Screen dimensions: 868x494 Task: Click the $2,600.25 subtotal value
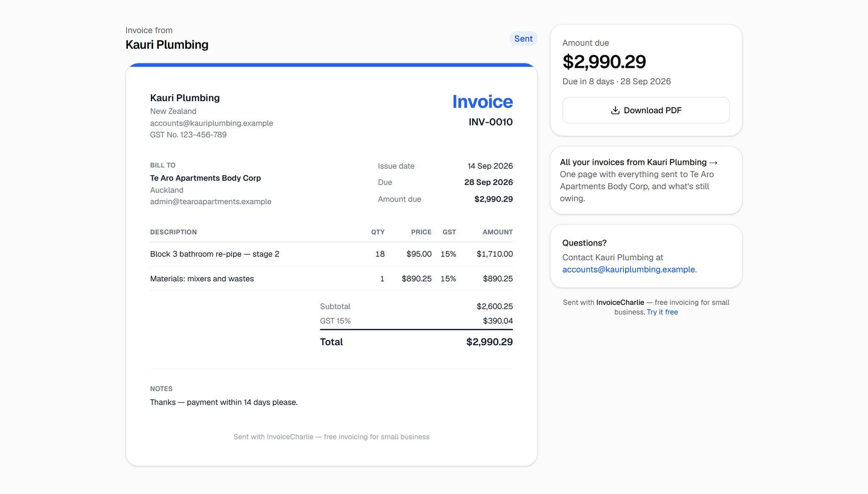495,306
